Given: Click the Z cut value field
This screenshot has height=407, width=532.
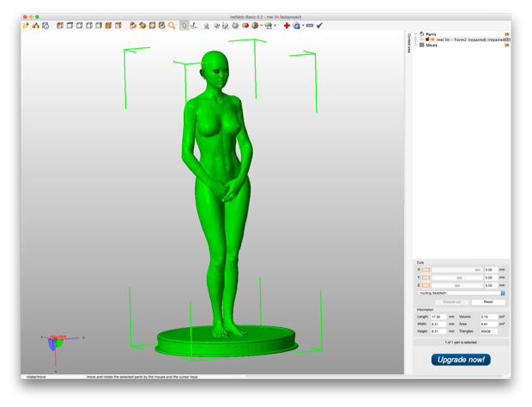Looking at the screenshot, I should tap(491, 285).
